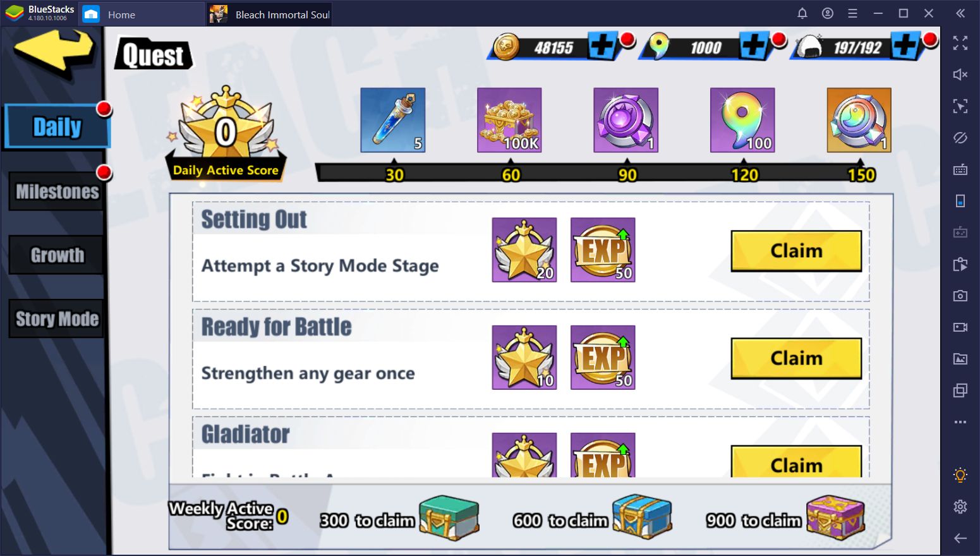Open BlueStacks notifications bell
This screenshot has width=980, height=556.
tap(802, 13)
